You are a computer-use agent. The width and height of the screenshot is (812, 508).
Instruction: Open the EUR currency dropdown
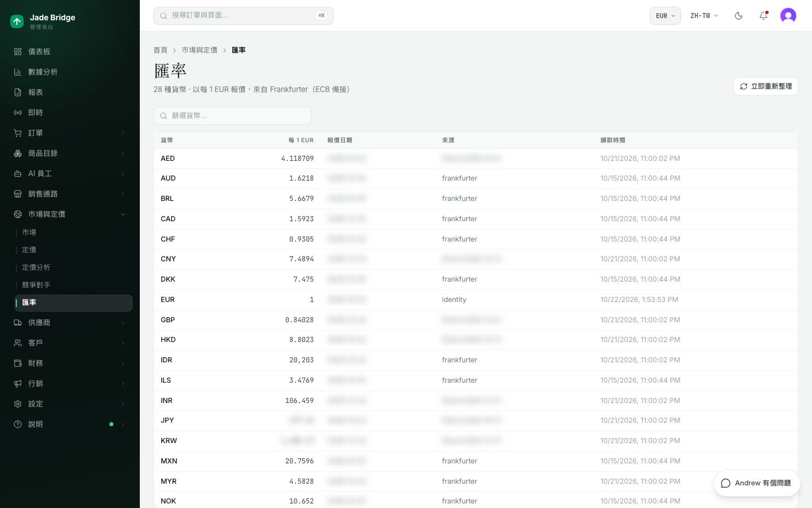point(665,16)
